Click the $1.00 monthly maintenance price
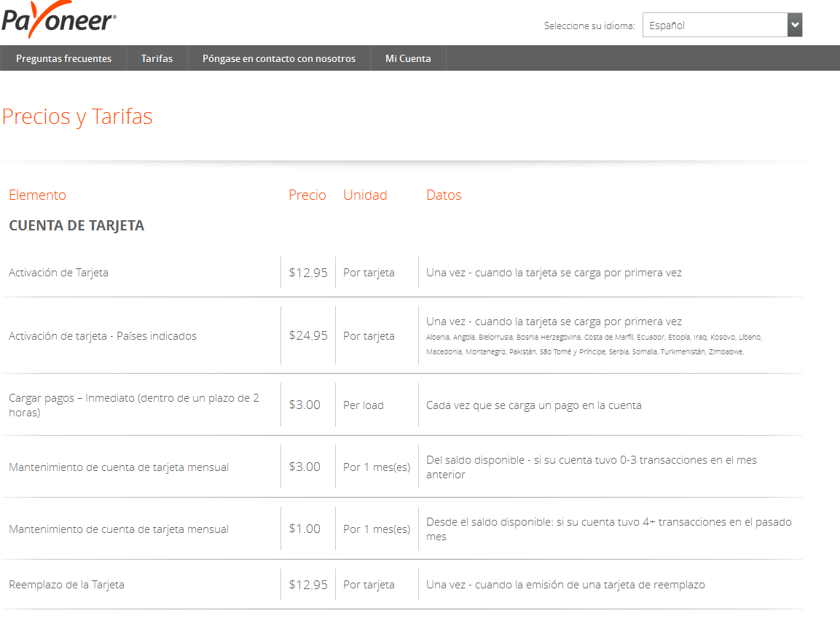 305,529
